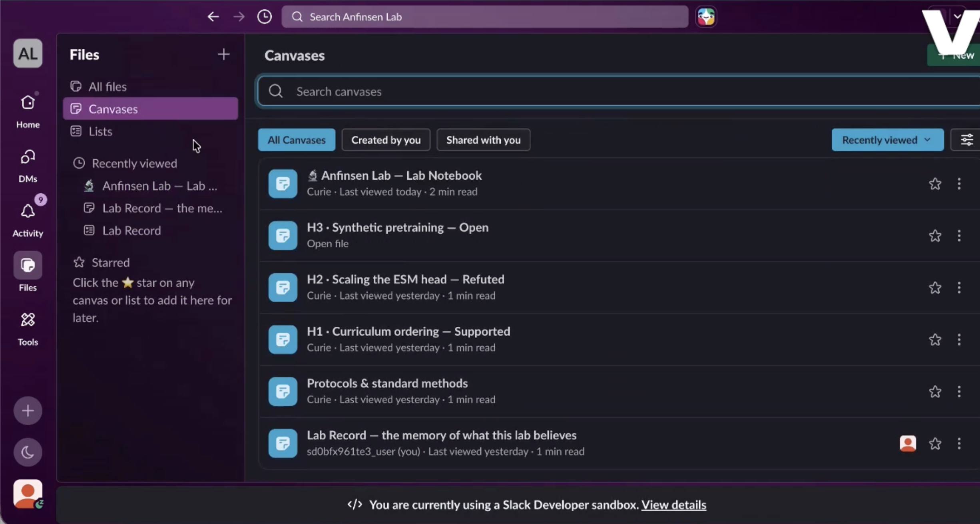Open more options for Protocols & standard methods
The width and height of the screenshot is (980, 524).
pos(959,391)
